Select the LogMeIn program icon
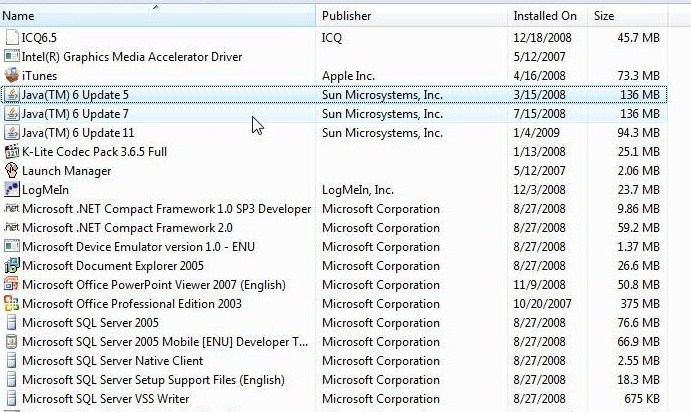 tap(12, 190)
